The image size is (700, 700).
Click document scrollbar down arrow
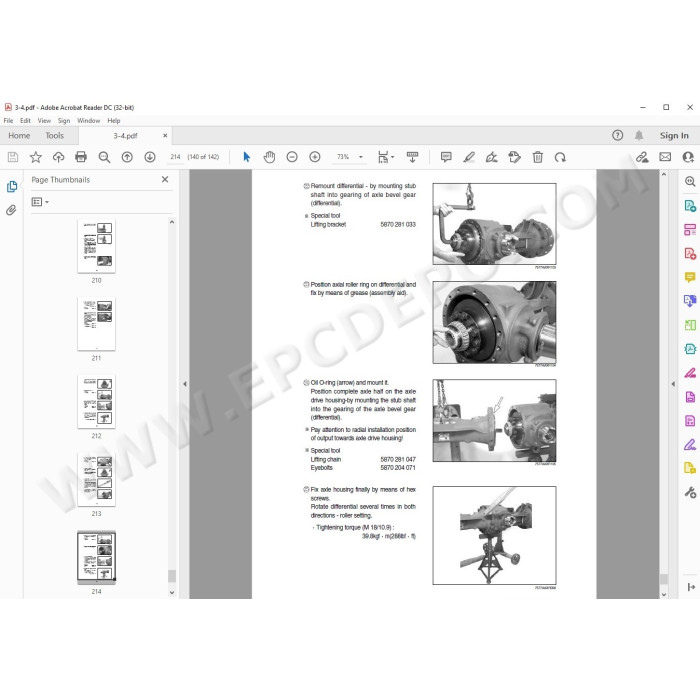(x=664, y=594)
